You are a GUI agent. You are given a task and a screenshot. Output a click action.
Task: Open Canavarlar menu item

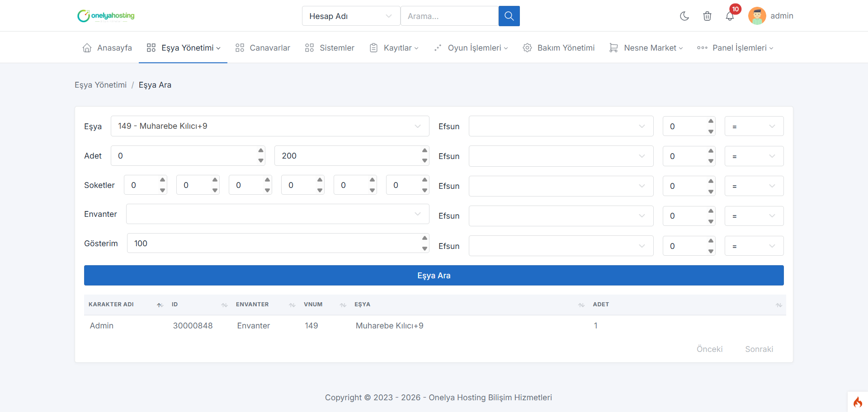point(263,48)
